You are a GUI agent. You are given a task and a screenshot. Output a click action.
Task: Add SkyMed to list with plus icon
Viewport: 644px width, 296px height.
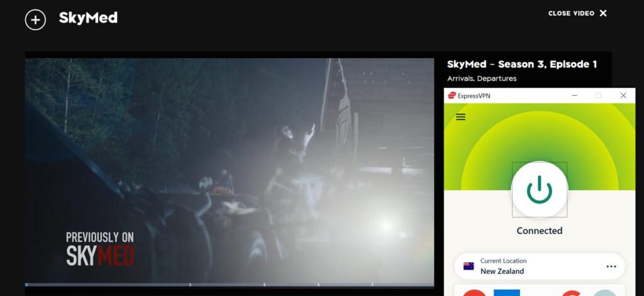(x=35, y=20)
